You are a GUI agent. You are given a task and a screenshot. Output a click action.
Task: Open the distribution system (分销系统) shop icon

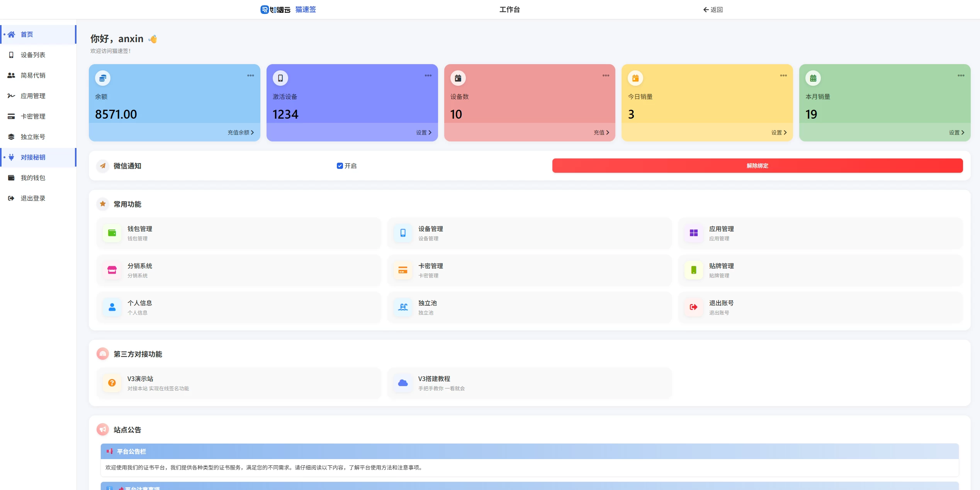tap(112, 270)
